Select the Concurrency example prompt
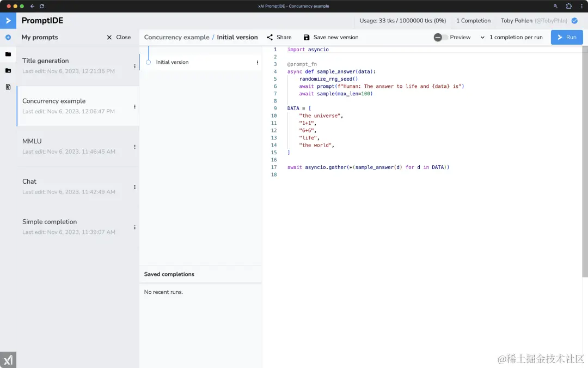 [78, 106]
